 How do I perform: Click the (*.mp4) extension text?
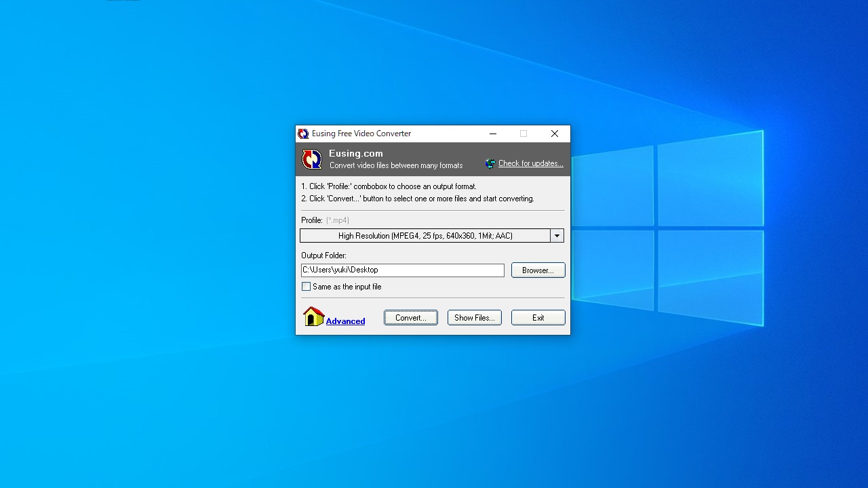point(338,220)
